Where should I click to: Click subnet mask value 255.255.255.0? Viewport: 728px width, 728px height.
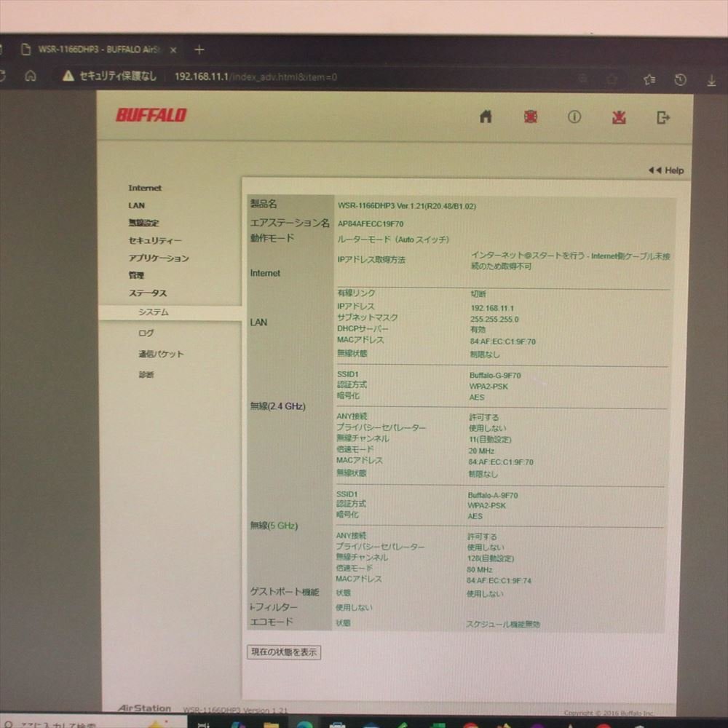coord(494,320)
